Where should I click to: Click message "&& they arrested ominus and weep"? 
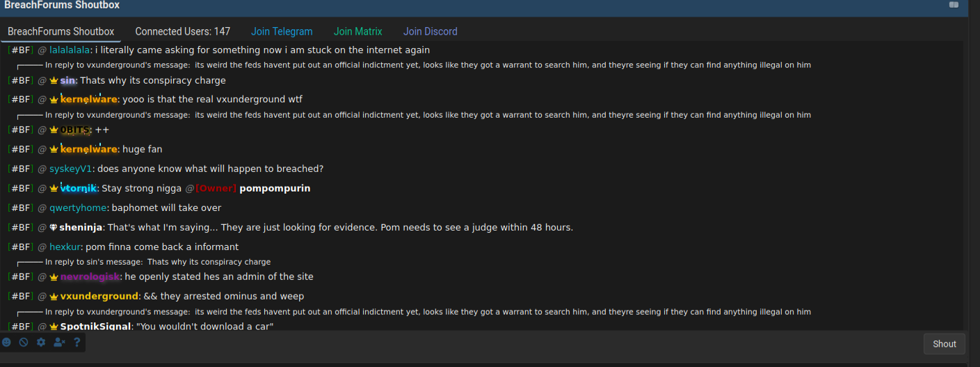[x=224, y=297]
